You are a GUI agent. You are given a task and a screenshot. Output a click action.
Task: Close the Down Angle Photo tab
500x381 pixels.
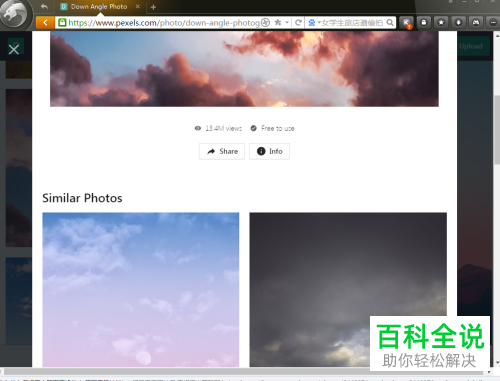138,6
